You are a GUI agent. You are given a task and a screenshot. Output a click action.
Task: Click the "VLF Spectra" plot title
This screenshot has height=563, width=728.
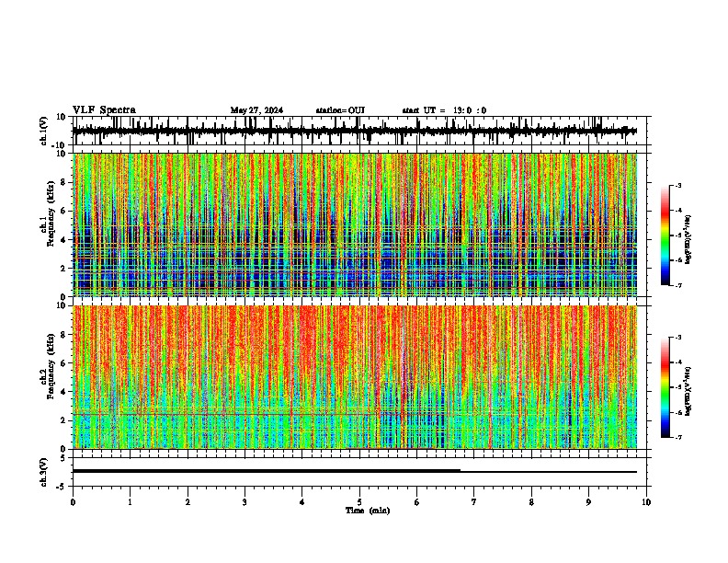point(104,109)
